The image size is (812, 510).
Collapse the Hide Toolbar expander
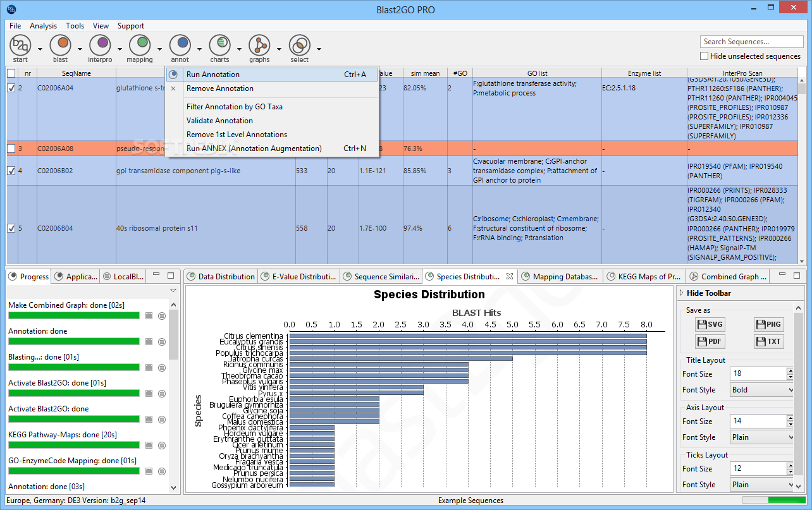682,293
